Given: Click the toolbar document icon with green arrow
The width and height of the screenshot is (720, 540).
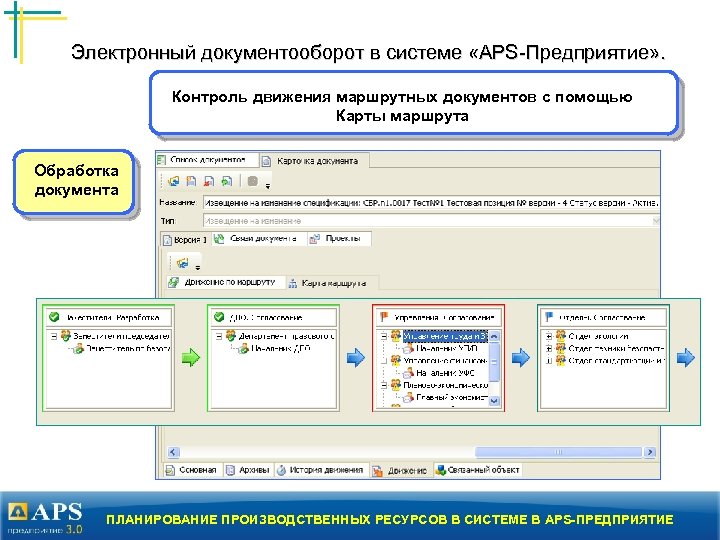Looking at the screenshot, I should pos(227,181).
